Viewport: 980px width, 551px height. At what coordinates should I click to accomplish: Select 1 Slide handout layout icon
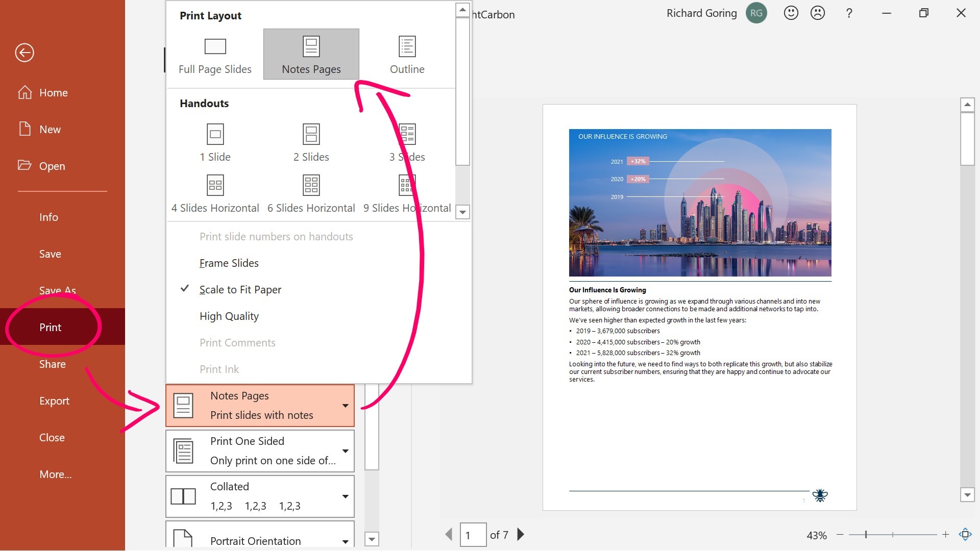(x=215, y=134)
